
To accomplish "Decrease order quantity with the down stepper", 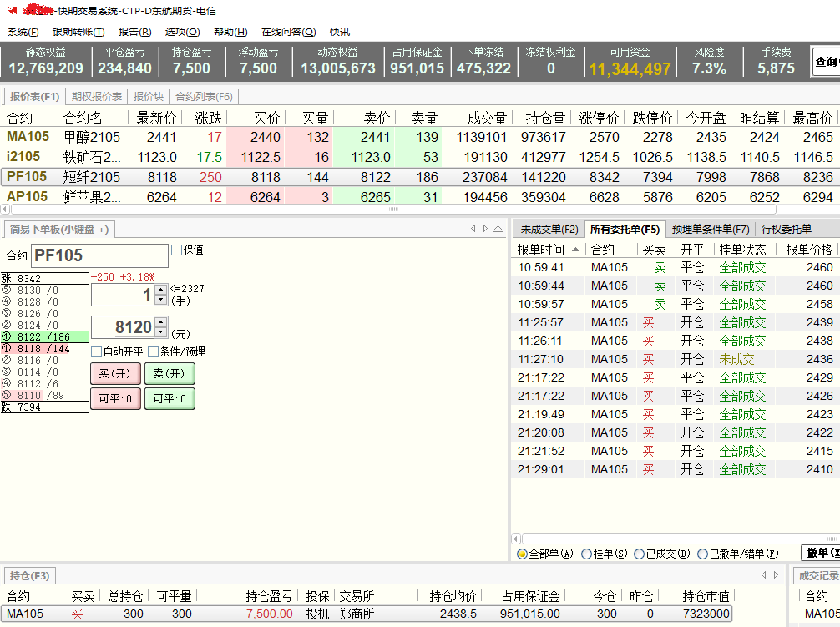I will click(x=161, y=300).
